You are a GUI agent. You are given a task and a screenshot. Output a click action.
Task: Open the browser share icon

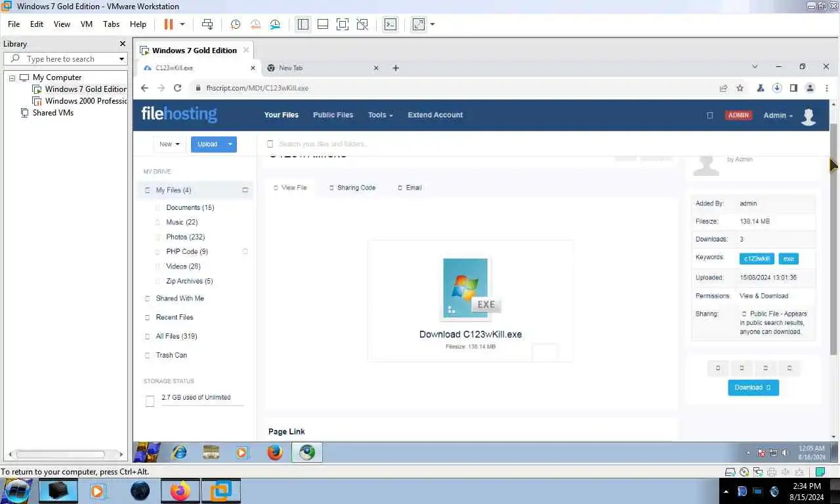723,88
